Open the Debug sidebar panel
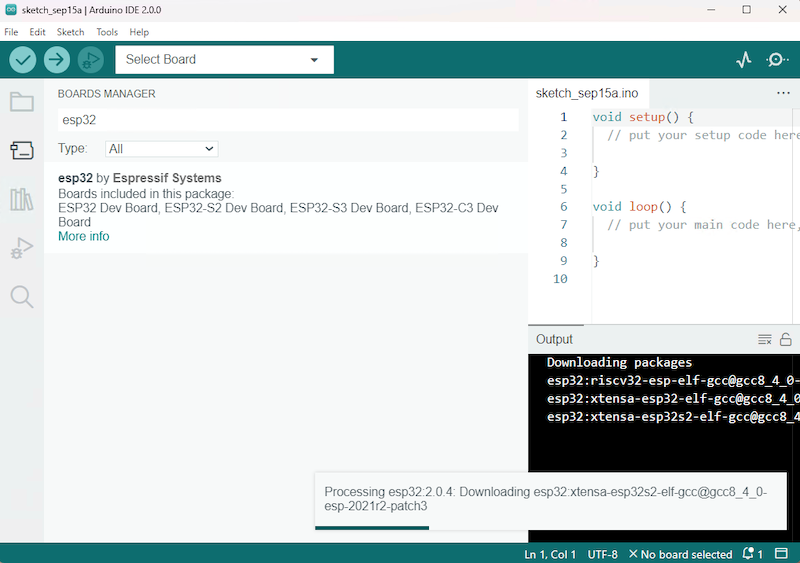The width and height of the screenshot is (800, 563). click(22, 248)
